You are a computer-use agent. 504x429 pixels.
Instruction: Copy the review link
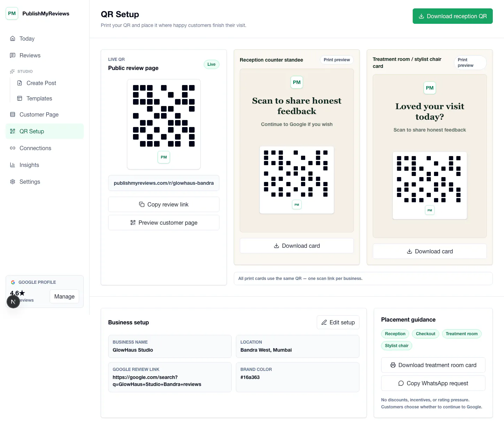164,204
